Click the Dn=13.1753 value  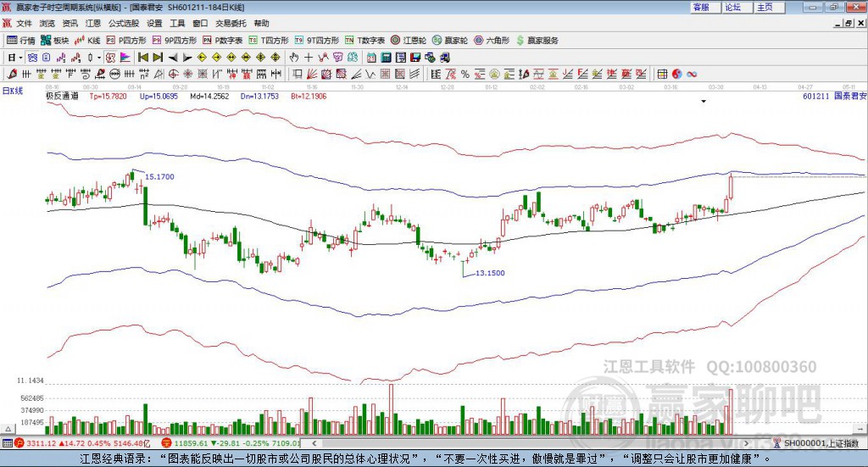click(259, 96)
